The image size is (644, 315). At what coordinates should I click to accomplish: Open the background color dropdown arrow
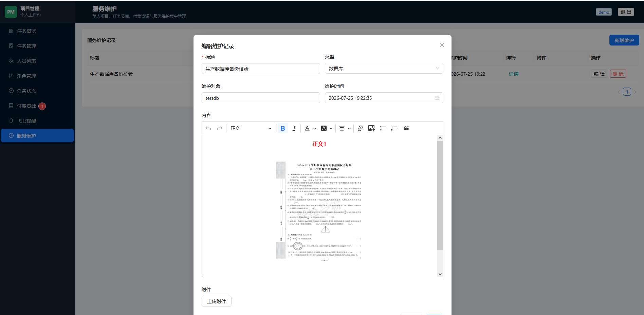coord(331,129)
